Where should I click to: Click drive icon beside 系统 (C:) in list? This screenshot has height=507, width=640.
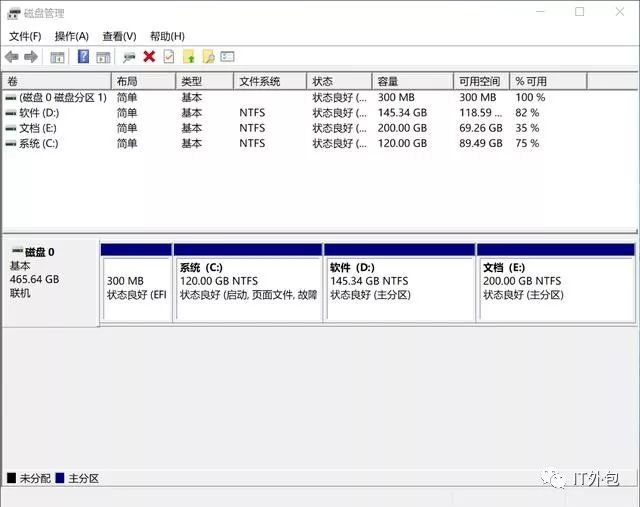pyautogui.click(x=11, y=144)
